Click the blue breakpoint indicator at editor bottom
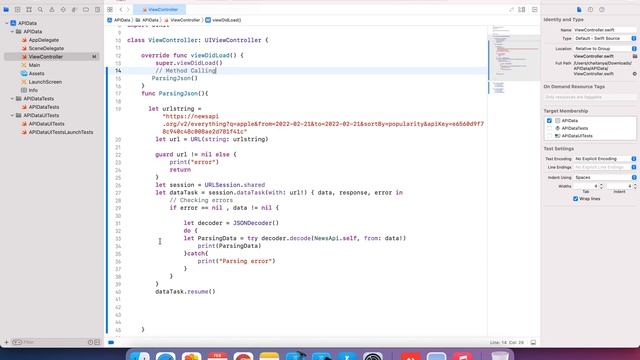 (x=111, y=342)
